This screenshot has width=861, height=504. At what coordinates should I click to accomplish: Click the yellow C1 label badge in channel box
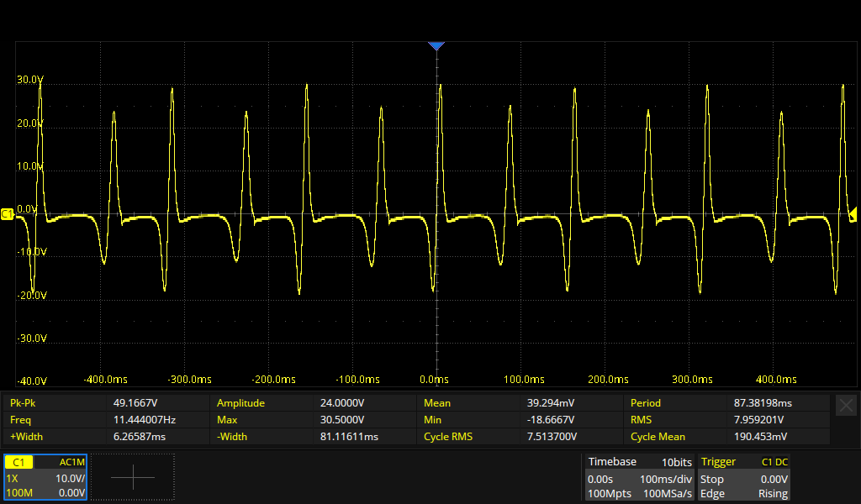[20, 462]
